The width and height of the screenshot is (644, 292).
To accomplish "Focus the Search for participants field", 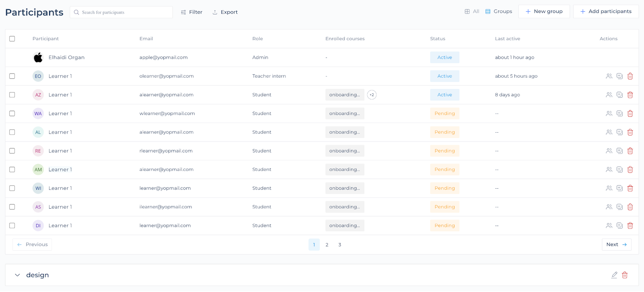I will pyautogui.click(x=121, y=12).
